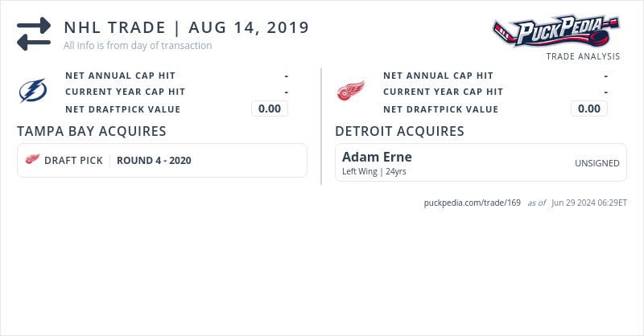The image size is (644, 336).
Task: Select the Round 4 - 2020 draft pick
Action: tap(154, 160)
